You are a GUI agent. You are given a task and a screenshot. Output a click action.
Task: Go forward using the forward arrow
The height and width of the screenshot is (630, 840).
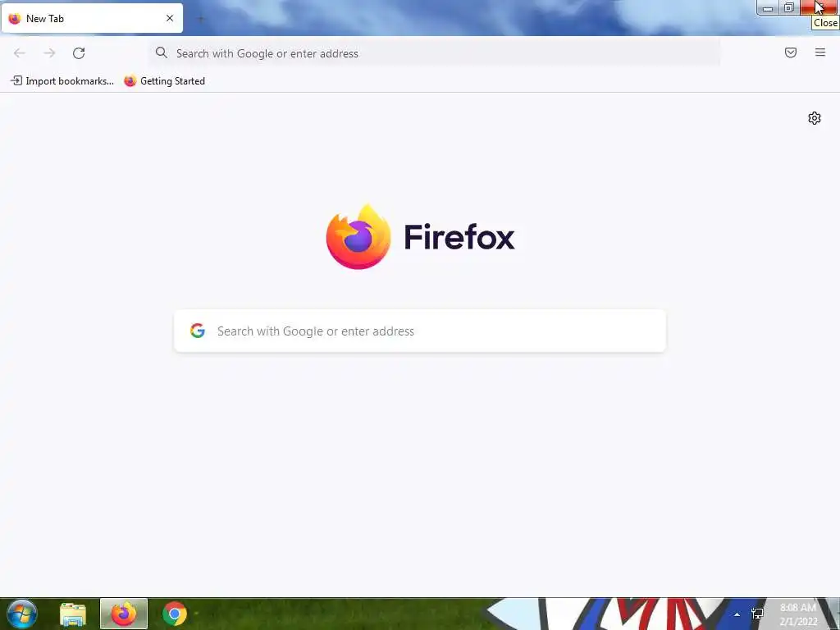click(x=49, y=53)
